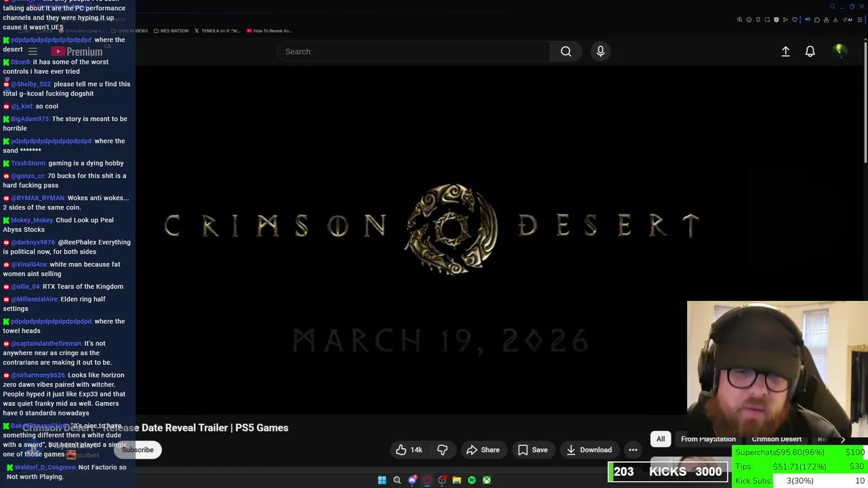Open the YouTube account avatar menu
Viewport: 868px width, 488px height.
[x=840, y=52]
